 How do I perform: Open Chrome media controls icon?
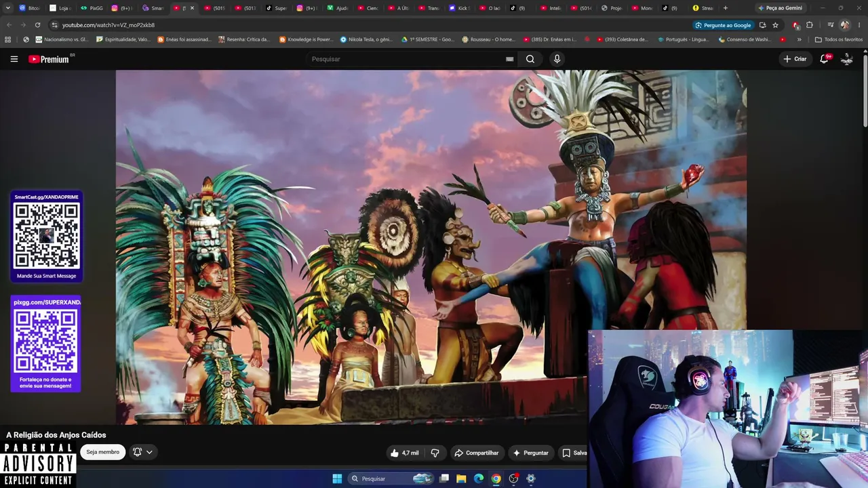[831, 25]
